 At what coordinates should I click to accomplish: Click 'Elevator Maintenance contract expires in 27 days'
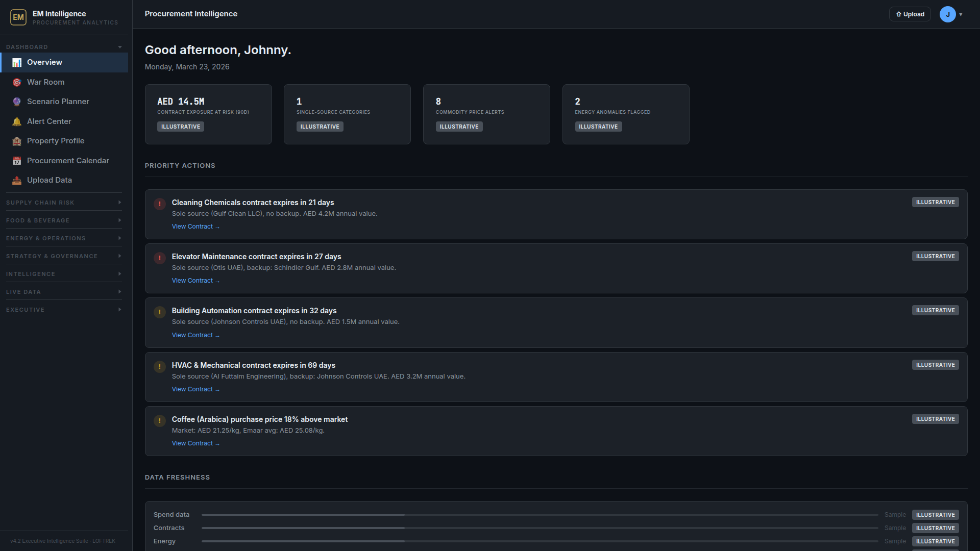(x=256, y=257)
